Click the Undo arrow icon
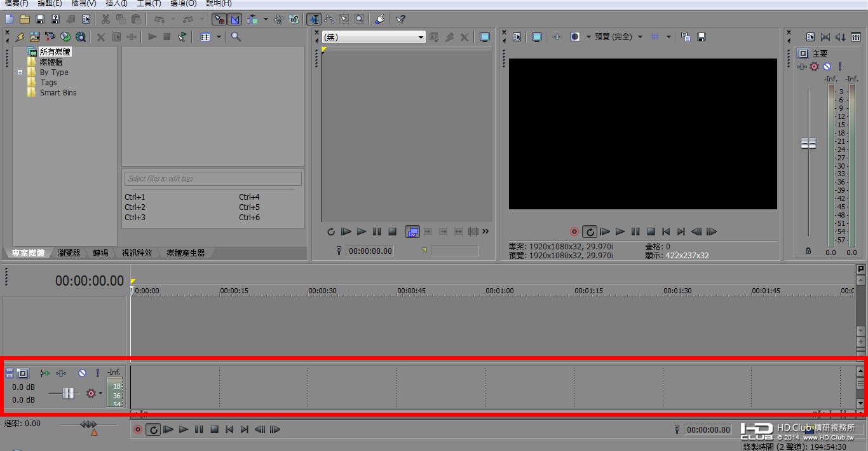The width and height of the screenshot is (868, 451). 159,19
